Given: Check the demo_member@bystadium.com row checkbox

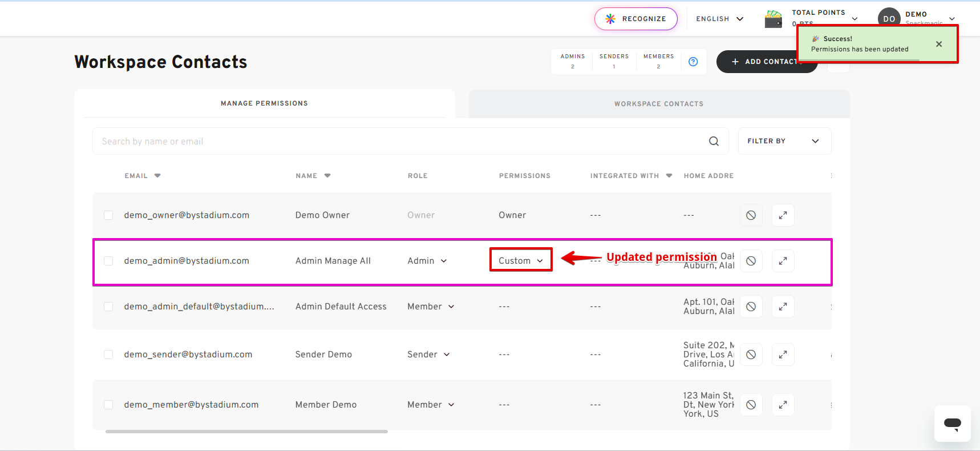Looking at the screenshot, I should [x=108, y=405].
